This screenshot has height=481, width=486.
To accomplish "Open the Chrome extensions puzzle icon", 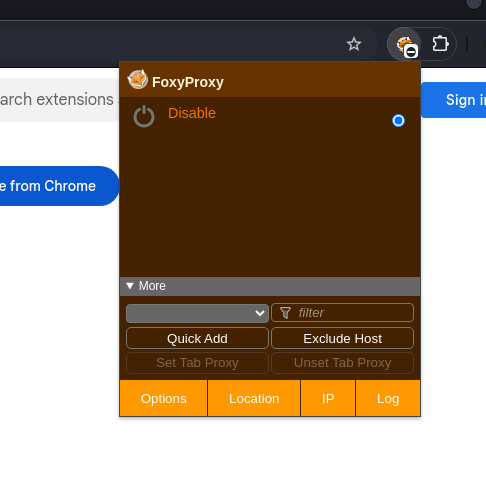I will pos(440,44).
